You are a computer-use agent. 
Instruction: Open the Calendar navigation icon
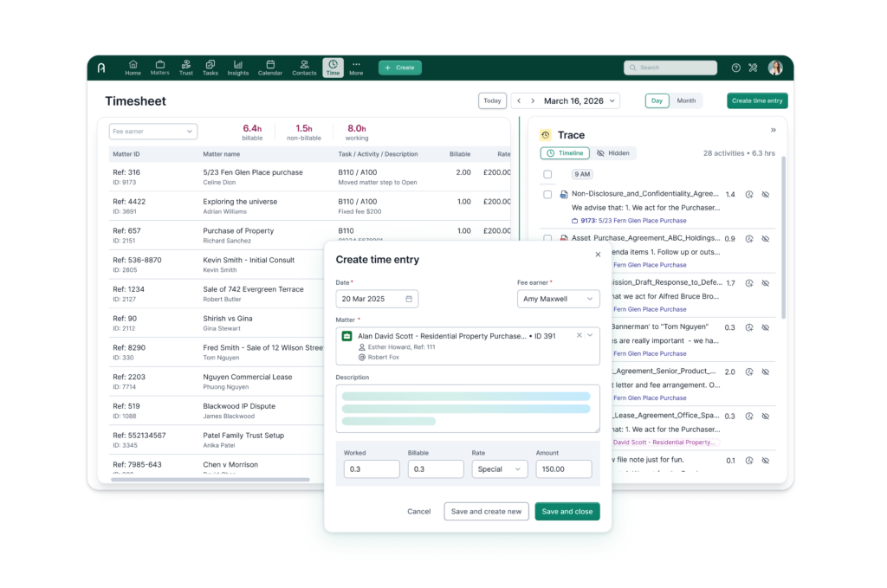coord(270,68)
